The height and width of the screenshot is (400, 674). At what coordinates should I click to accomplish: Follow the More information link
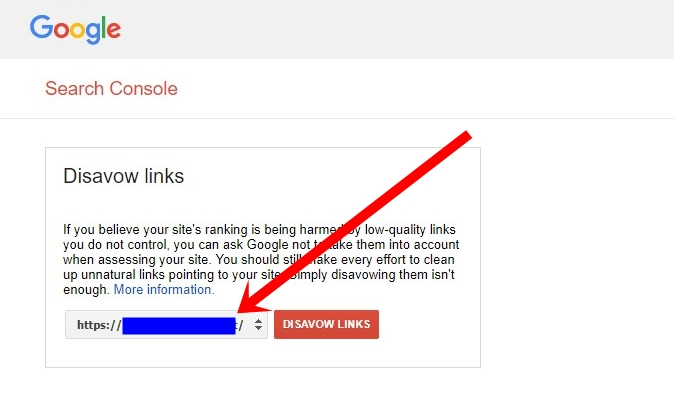coord(164,290)
